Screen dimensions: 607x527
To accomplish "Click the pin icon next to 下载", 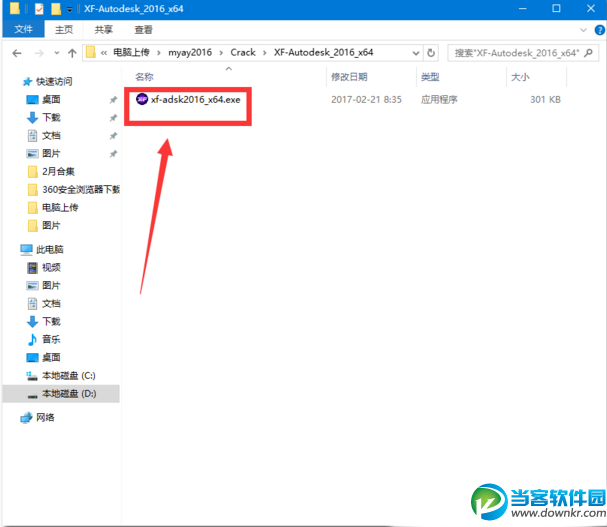I will 113,118.
